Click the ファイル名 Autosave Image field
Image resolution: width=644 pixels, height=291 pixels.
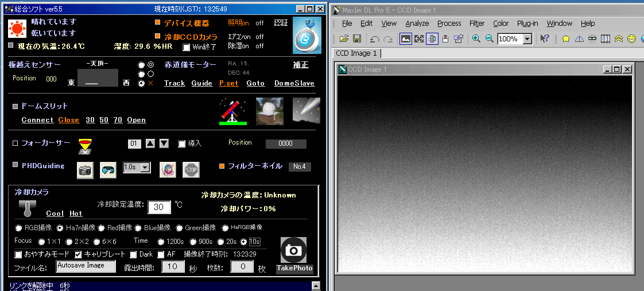click(x=86, y=266)
